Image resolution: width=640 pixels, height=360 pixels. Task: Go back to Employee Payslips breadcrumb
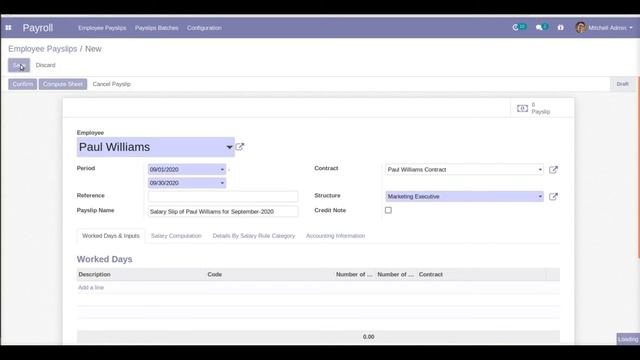pyautogui.click(x=42, y=49)
